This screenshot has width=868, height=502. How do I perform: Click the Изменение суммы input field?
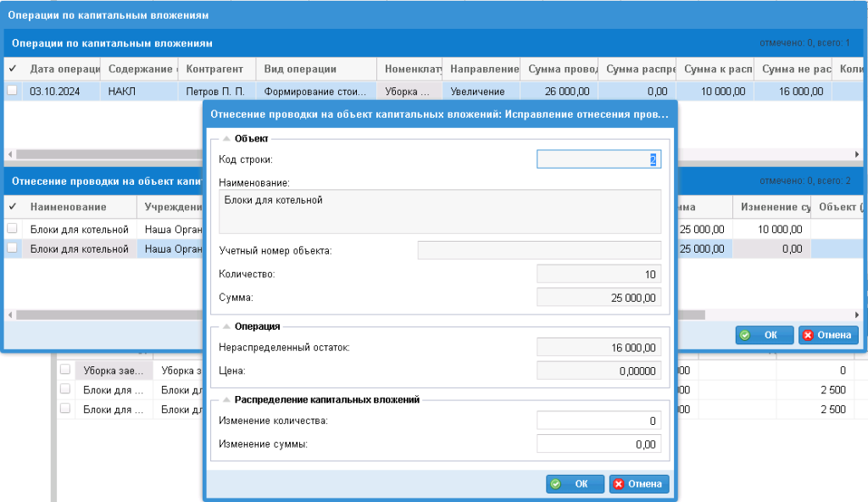pos(599,443)
